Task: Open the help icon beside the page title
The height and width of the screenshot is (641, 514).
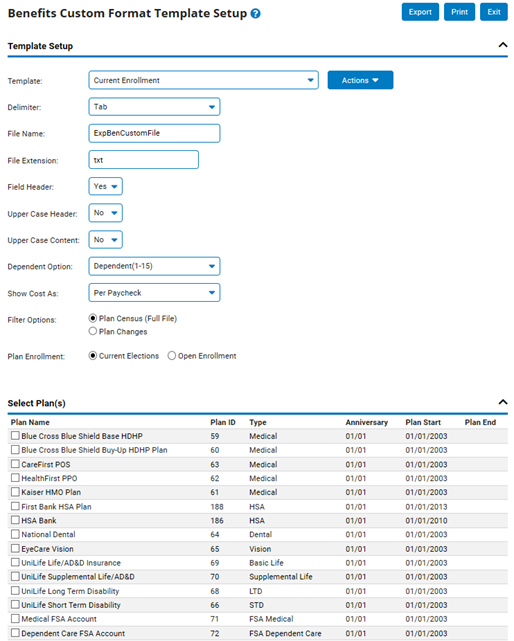Action: tap(255, 13)
